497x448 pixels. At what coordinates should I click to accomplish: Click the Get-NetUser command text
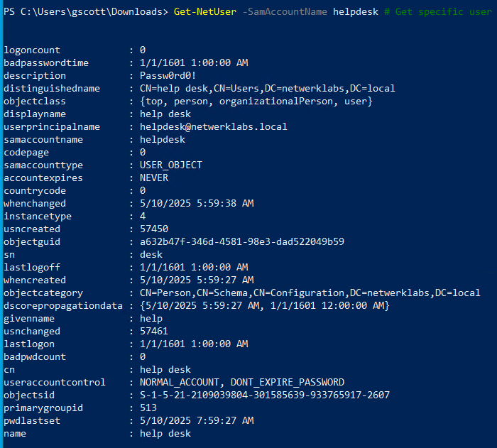205,12
